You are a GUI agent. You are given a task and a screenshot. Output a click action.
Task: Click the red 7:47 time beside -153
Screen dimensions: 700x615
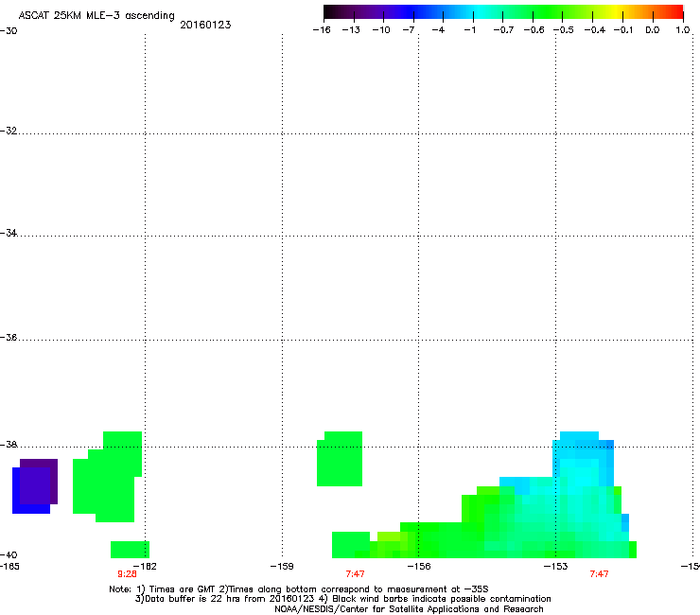[599, 574]
